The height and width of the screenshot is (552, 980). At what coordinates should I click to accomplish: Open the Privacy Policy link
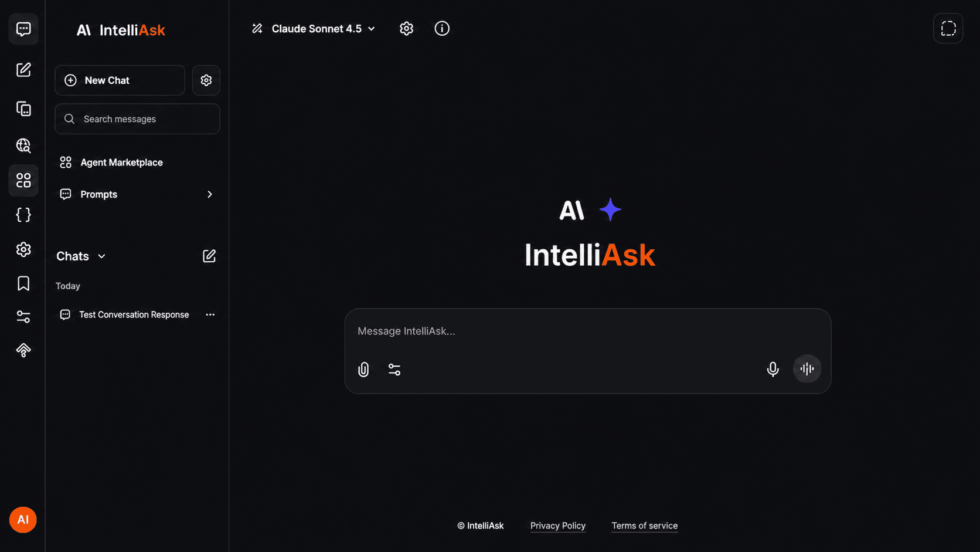click(558, 526)
